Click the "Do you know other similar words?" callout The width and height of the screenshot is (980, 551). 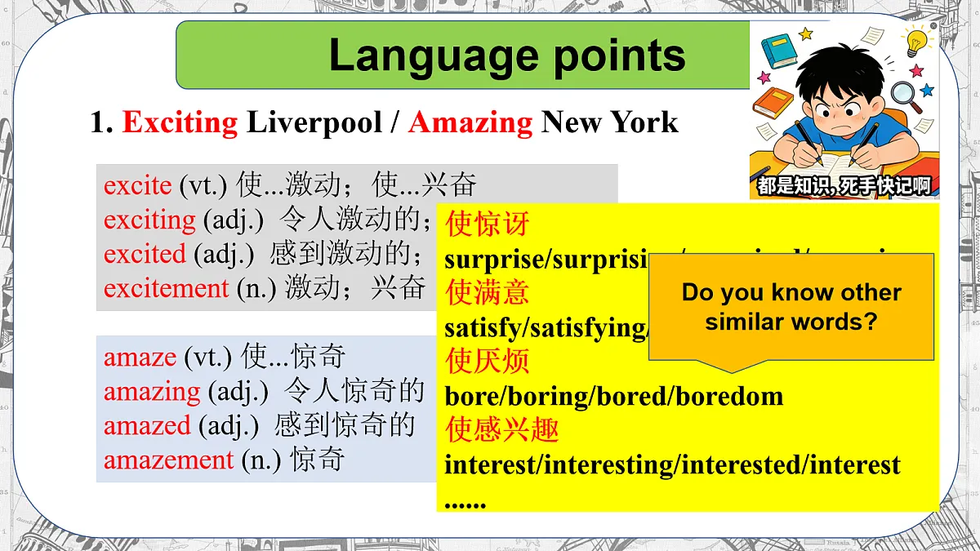791,308
